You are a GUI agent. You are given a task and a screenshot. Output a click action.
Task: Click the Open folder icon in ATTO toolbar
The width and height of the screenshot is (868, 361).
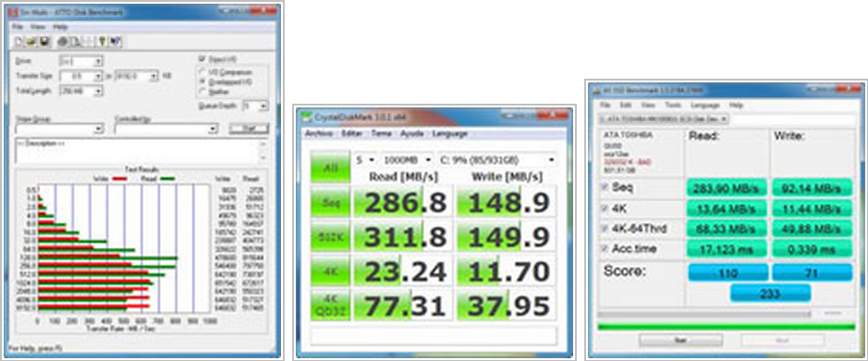click(x=31, y=41)
